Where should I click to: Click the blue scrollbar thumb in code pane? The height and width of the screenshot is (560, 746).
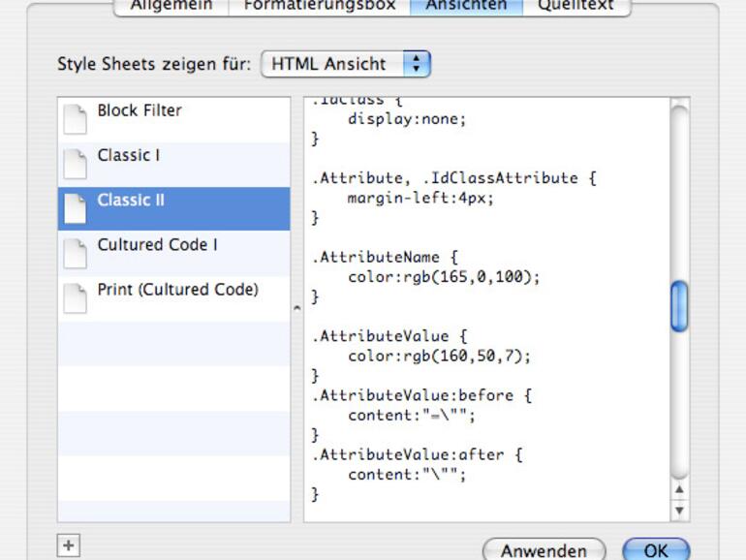(679, 305)
